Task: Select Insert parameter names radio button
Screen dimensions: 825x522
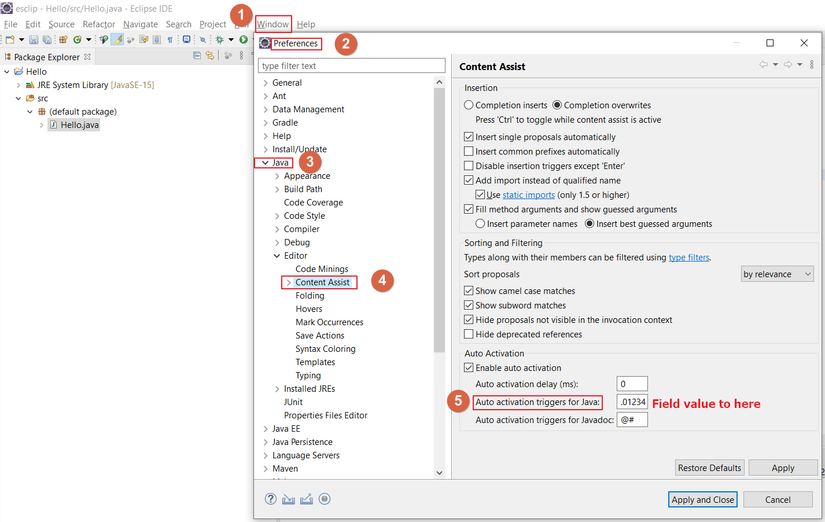Action: (480, 224)
